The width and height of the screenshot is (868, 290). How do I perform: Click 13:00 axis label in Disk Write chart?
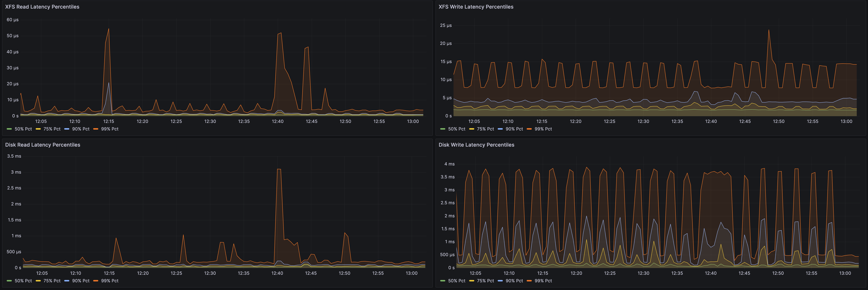[845, 273]
